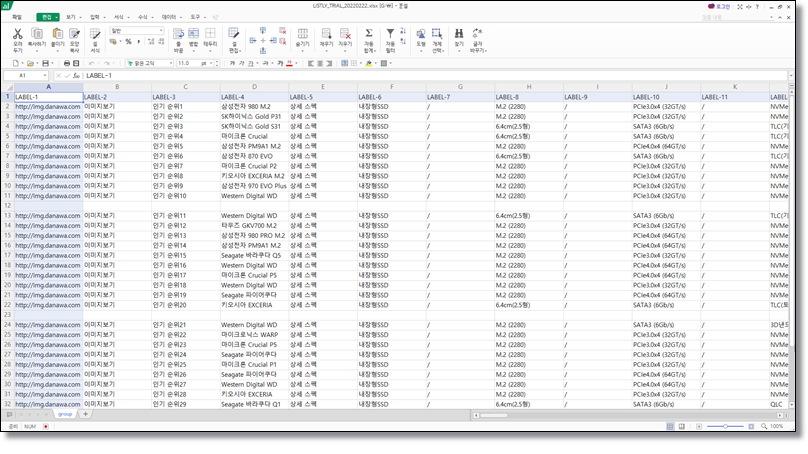
Task: Click the fill (채우기) icon
Action: (326, 34)
